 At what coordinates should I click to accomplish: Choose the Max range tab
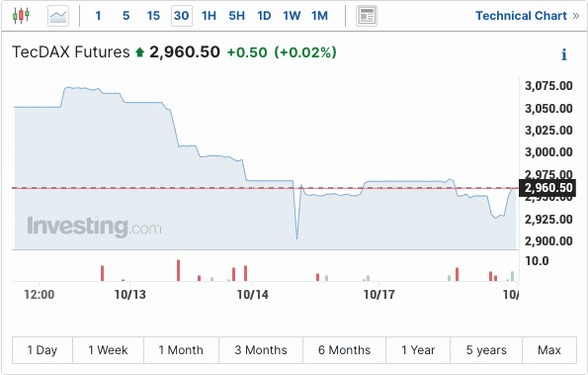[x=549, y=350]
